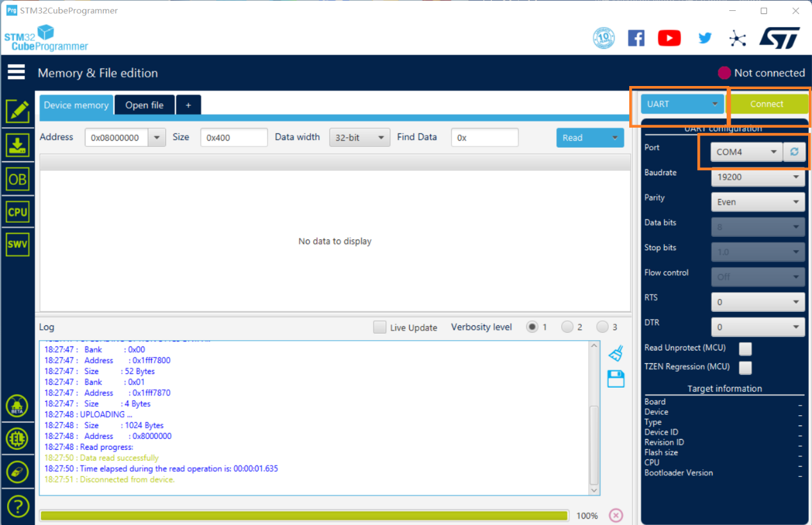Save the log using floppy disk icon
Viewport: 812px width, 525px height.
616,379
